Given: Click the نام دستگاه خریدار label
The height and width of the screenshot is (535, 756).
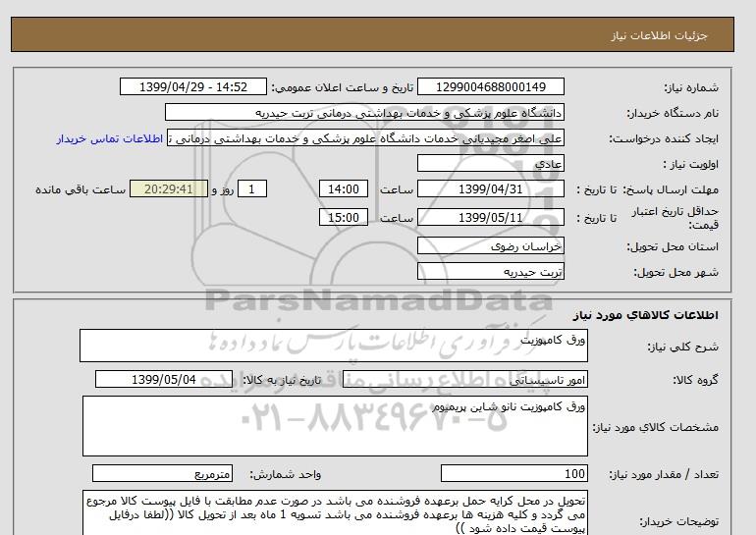Looking at the screenshot, I should [x=673, y=113].
